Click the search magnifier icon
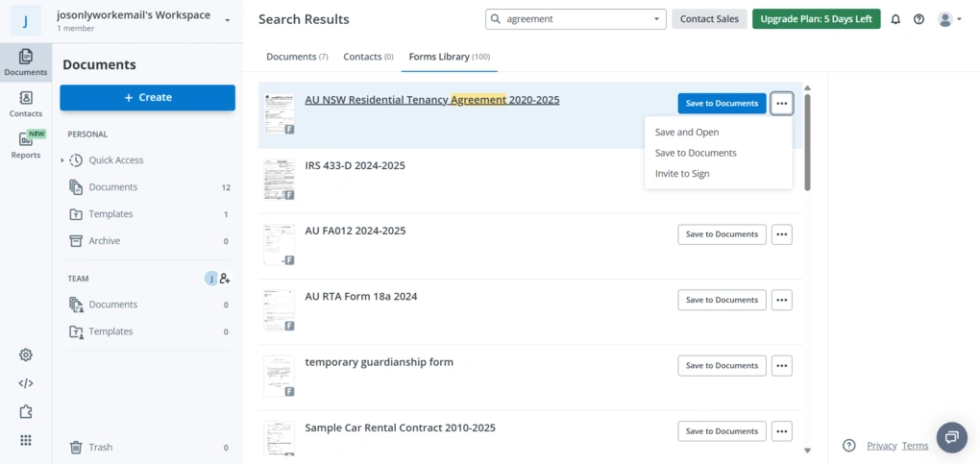Image resolution: width=980 pixels, height=464 pixels. pos(496,19)
